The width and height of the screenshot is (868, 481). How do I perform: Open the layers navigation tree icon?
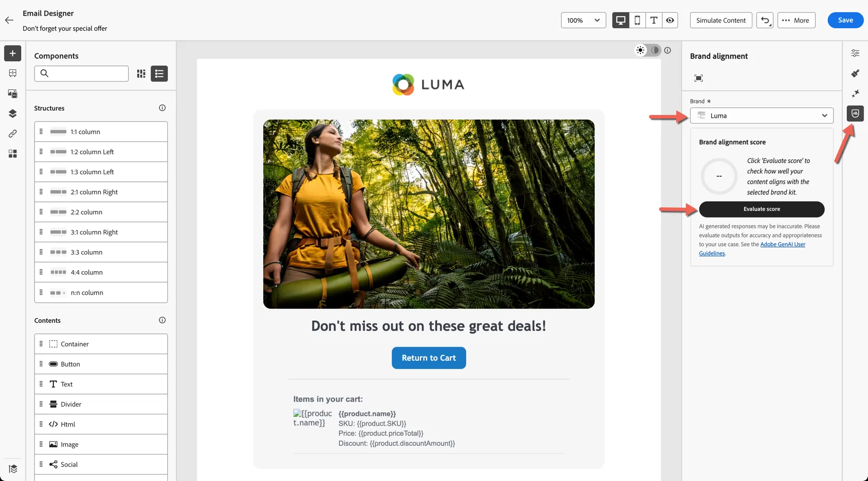(13, 113)
